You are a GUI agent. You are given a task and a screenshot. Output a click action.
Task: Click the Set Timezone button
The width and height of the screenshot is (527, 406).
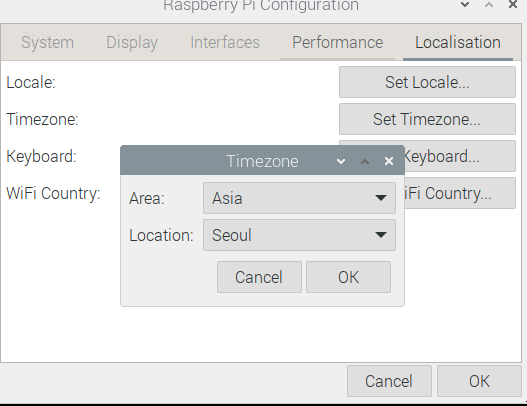(427, 119)
